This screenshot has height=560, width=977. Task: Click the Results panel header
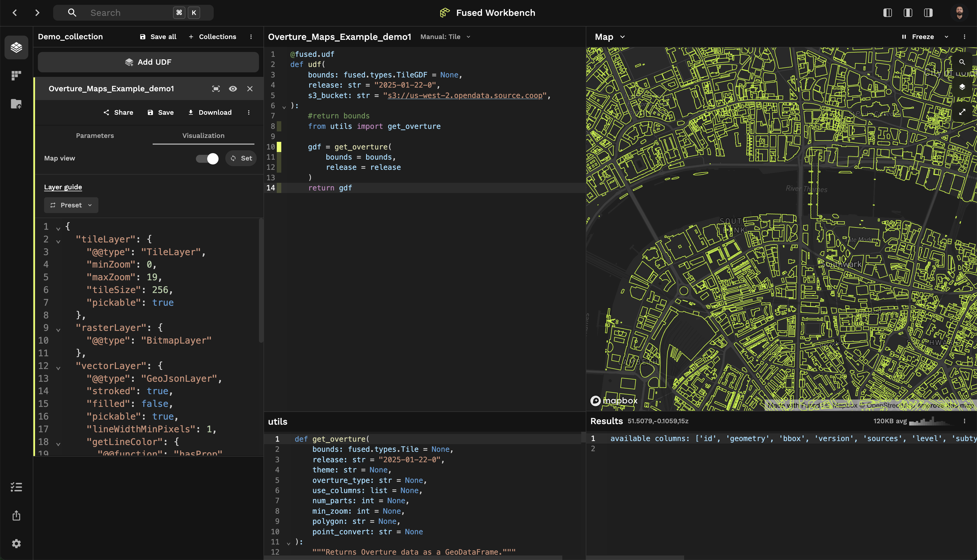[606, 421]
